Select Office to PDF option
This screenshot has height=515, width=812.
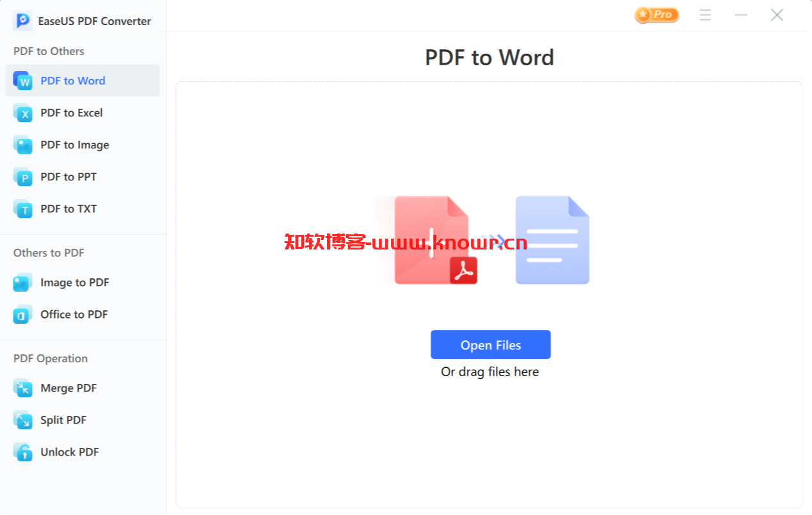point(82,314)
